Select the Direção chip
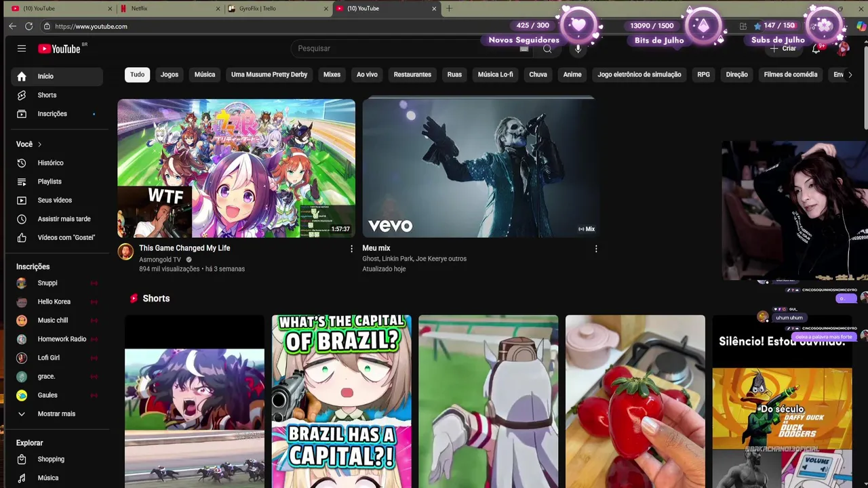Screen dimensions: 868x488 point(737,75)
